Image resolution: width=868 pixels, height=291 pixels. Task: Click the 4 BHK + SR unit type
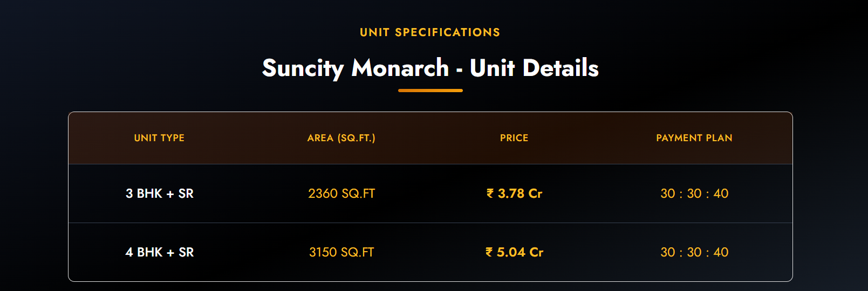159,252
